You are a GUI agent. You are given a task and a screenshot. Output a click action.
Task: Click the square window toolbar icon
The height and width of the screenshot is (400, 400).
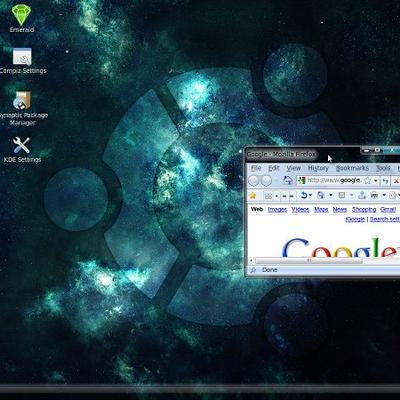pos(342,195)
